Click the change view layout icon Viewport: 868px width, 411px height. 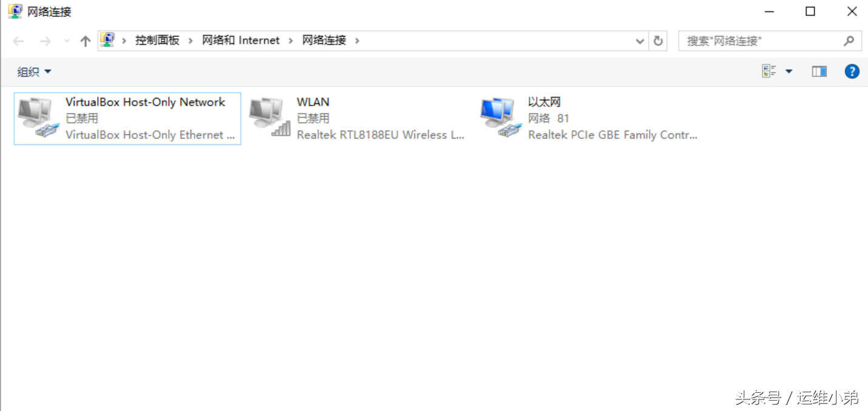click(x=769, y=72)
